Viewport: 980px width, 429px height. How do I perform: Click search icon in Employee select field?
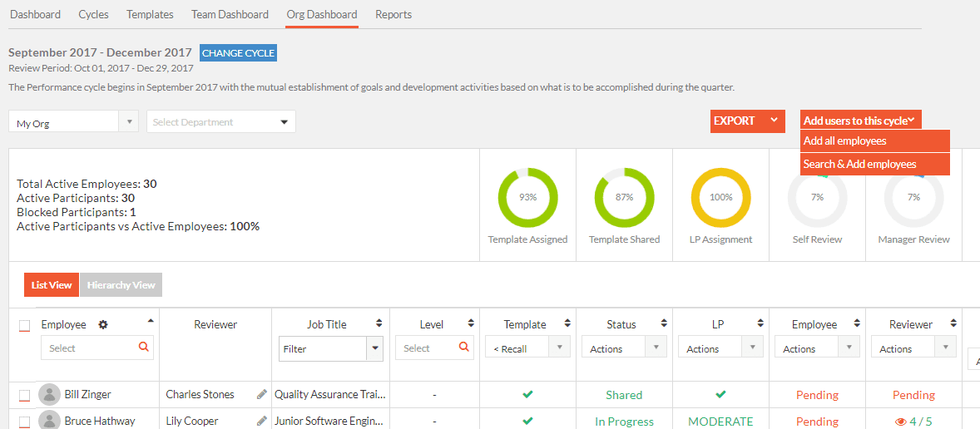point(144,348)
